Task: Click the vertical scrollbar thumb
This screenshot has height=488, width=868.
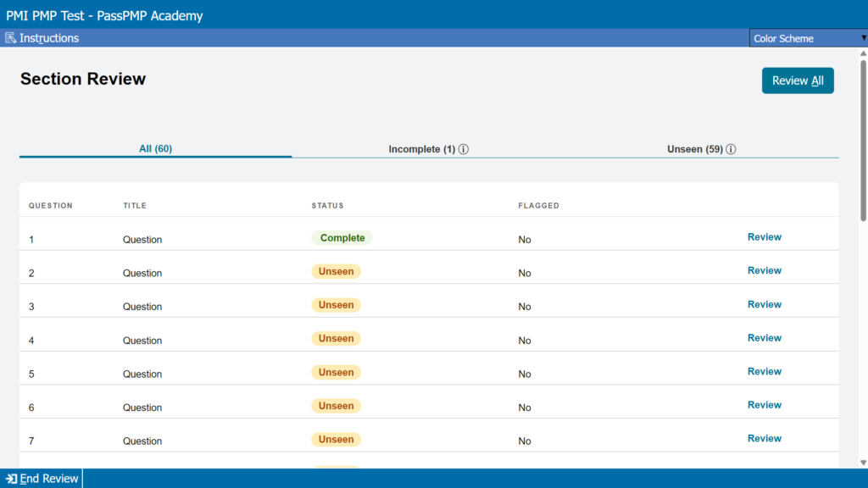Action: [x=863, y=141]
